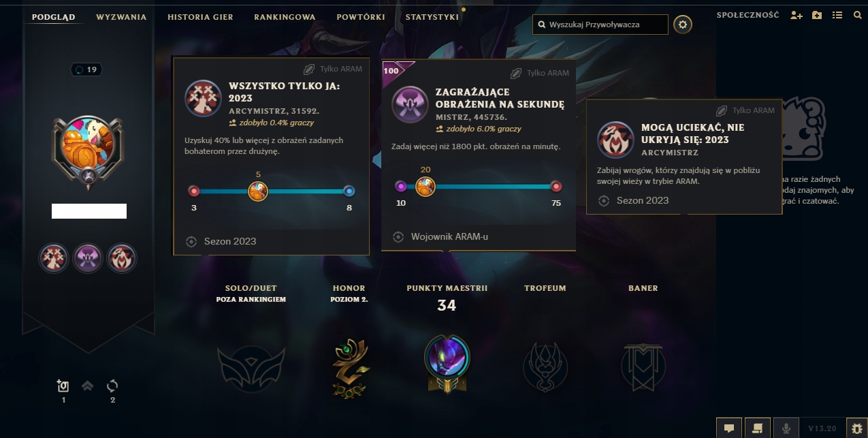The height and width of the screenshot is (438, 868).
Task: Open the friends list view options icon
Action: pyautogui.click(x=837, y=15)
